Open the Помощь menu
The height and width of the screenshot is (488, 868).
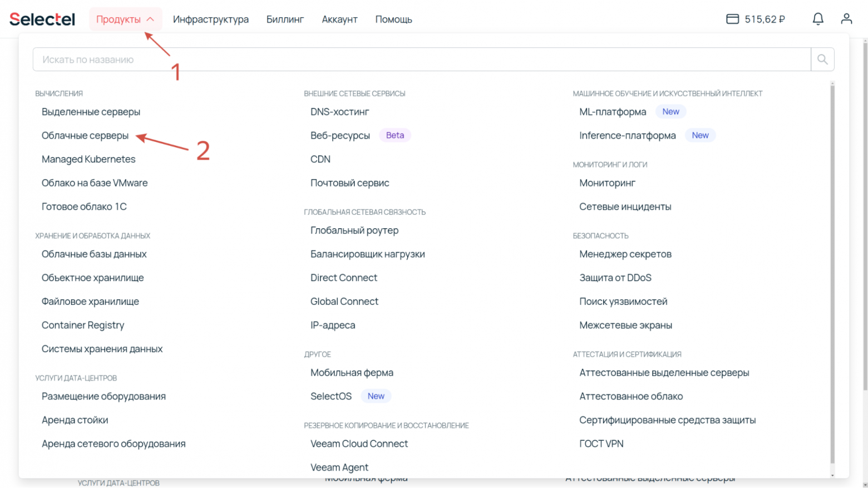click(x=393, y=19)
